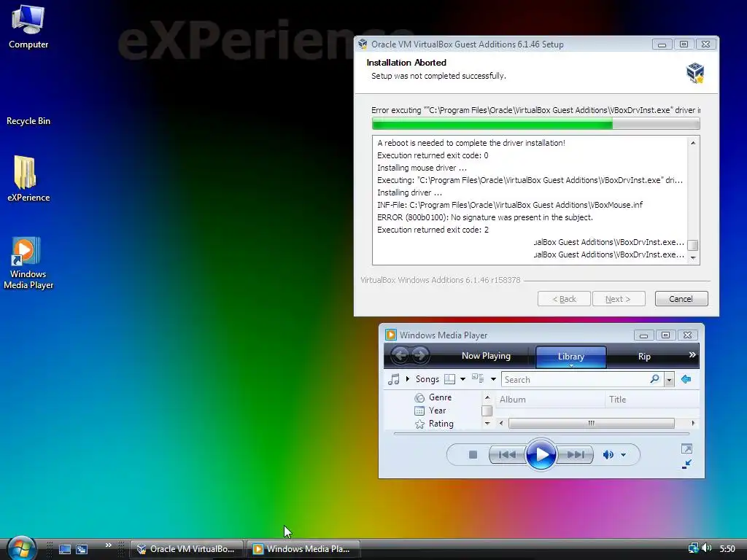
Task: Activate Oracle VM VirtualBox taskbar button
Action: click(x=187, y=549)
